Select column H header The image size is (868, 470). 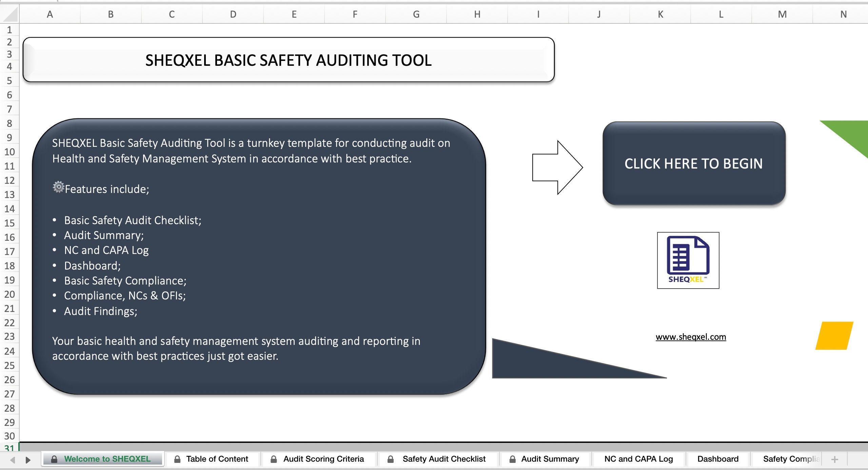click(x=477, y=14)
